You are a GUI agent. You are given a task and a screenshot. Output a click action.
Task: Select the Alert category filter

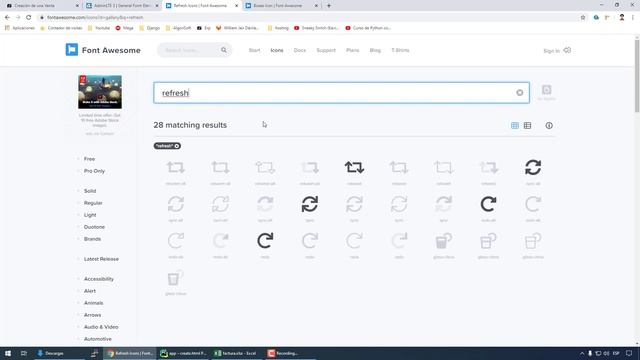90,291
